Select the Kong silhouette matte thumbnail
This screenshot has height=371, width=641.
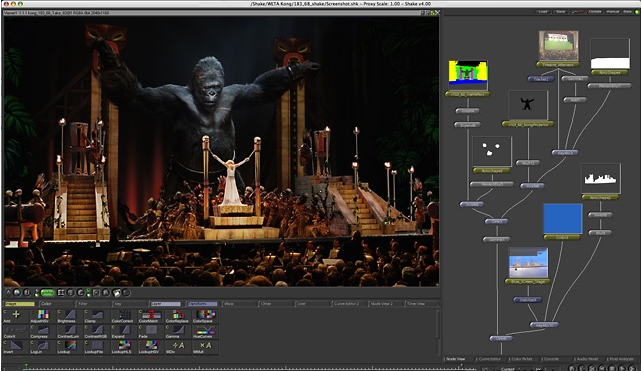528,105
